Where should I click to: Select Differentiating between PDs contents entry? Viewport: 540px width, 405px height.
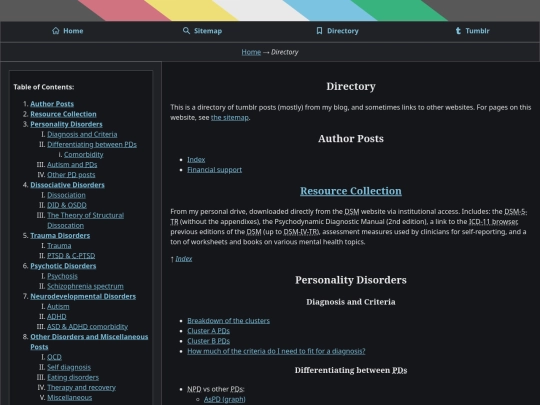[x=92, y=144]
